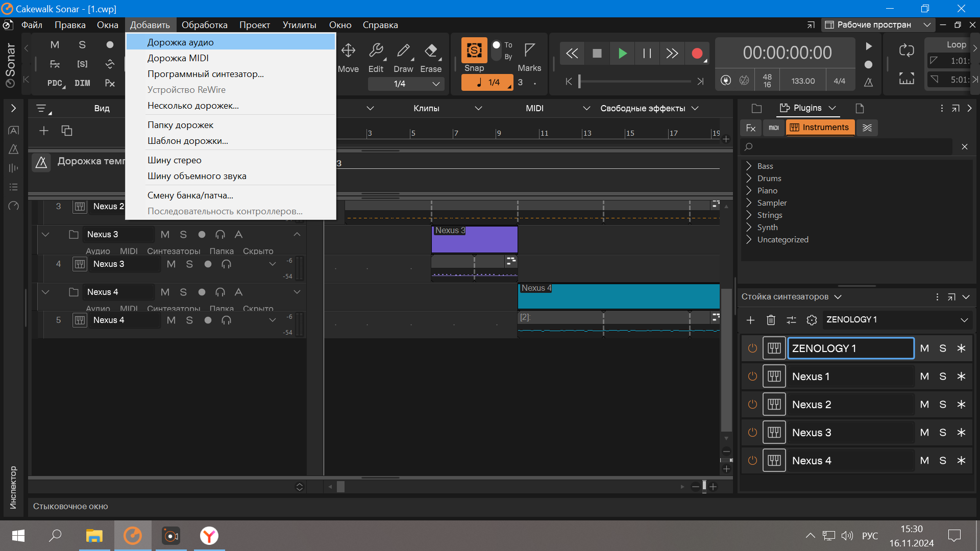This screenshot has height=551, width=980.
Task: Select the Erase tool
Action: pyautogui.click(x=431, y=57)
